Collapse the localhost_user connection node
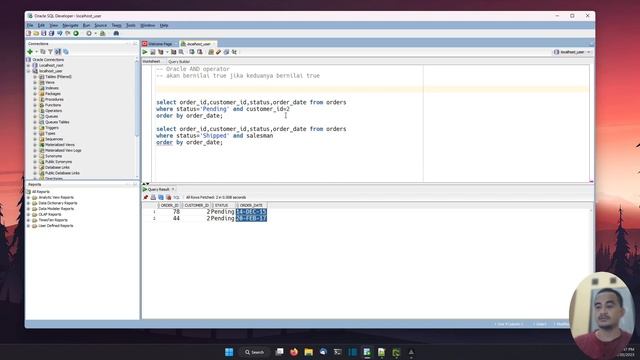Screen dimensions: 640x360 (x=29, y=71)
